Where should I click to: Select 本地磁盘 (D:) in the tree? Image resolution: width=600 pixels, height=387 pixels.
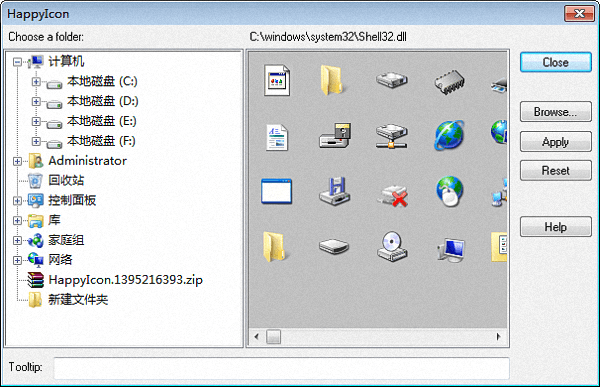tap(103, 101)
